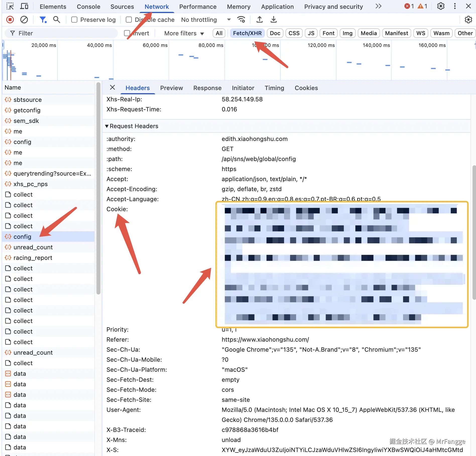The width and height of the screenshot is (476, 456).
Task: Select the Headers tab
Action: pos(138,88)
